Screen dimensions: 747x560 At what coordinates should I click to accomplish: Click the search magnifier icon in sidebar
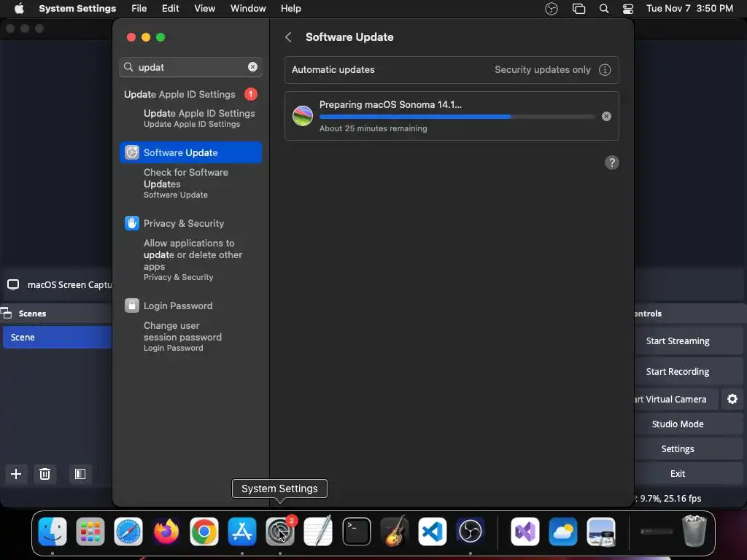[128, 67]
